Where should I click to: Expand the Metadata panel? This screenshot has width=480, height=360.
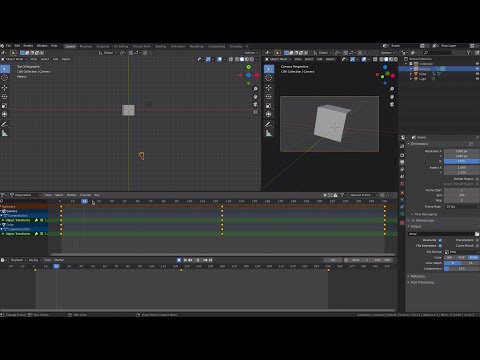point(417,276)
